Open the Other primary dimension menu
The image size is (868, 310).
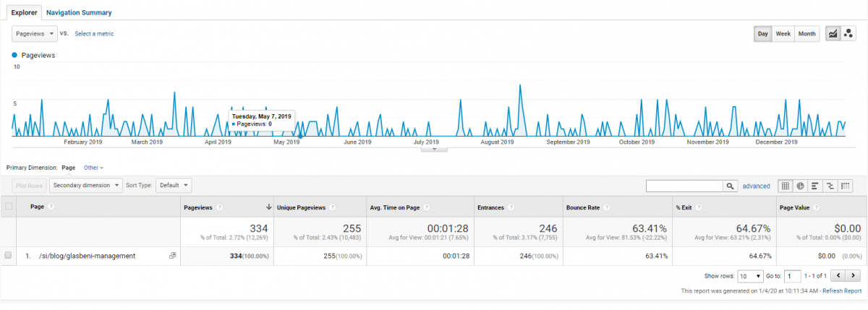pyautogui.click(x=93, y=168)
